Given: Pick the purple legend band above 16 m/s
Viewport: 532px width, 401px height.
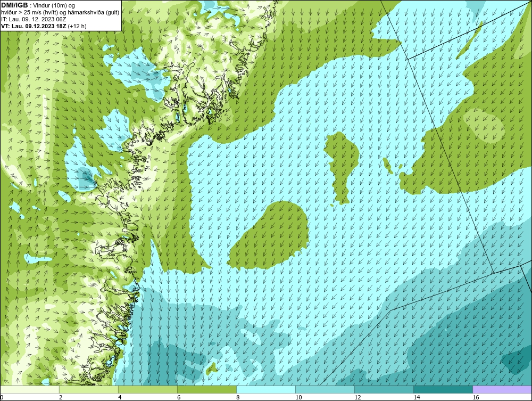Looking at the screenshot, I should click(x=502, y=389).
